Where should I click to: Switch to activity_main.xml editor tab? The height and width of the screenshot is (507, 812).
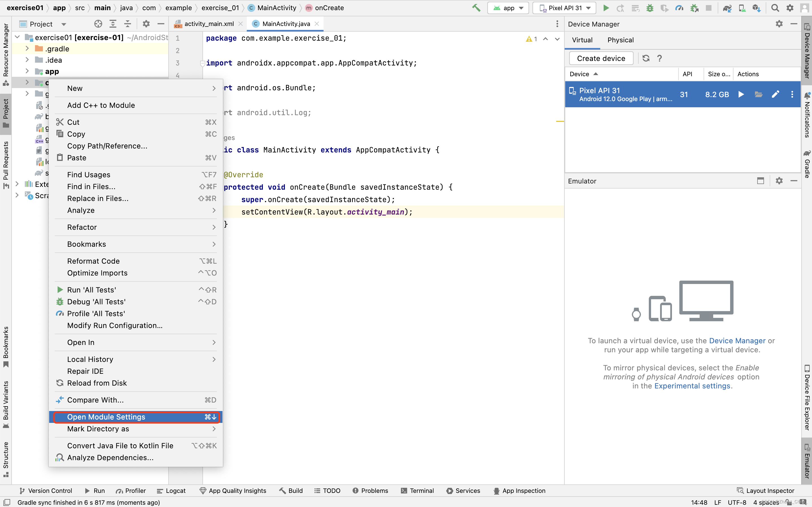pyautogui.click(x=209, y=24)
